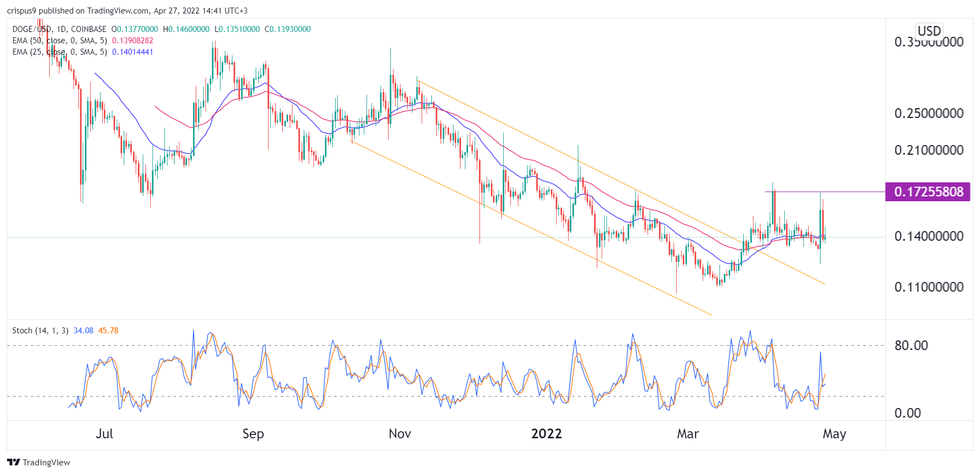Click the Stoch (14, 1, 3) indicator legend
The height and width of the screenshot is (474, 980).
[x=41, y=331]
